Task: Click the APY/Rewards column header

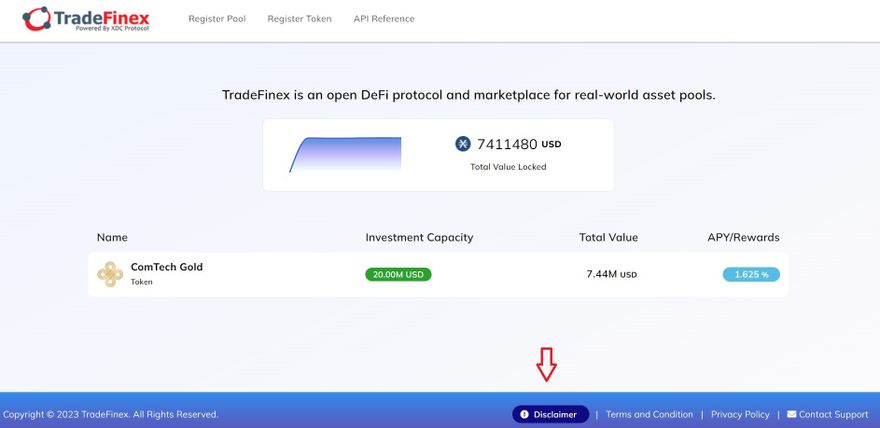Action: click(743, 237)
